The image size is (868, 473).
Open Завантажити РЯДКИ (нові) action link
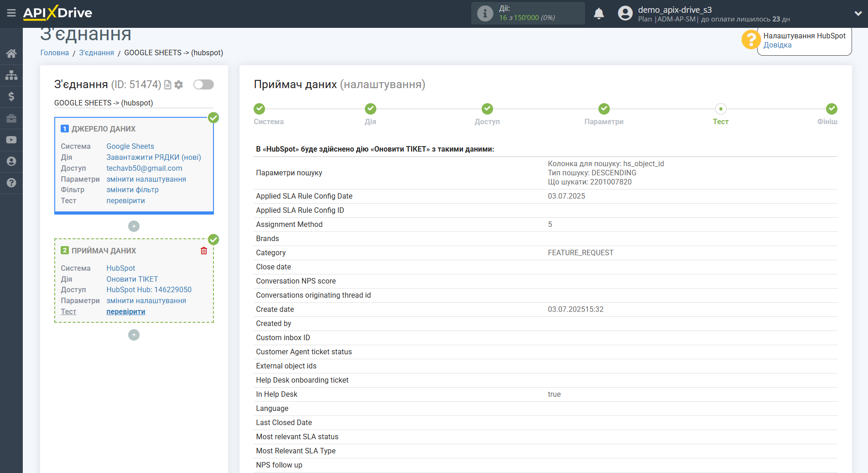(154, 157)
